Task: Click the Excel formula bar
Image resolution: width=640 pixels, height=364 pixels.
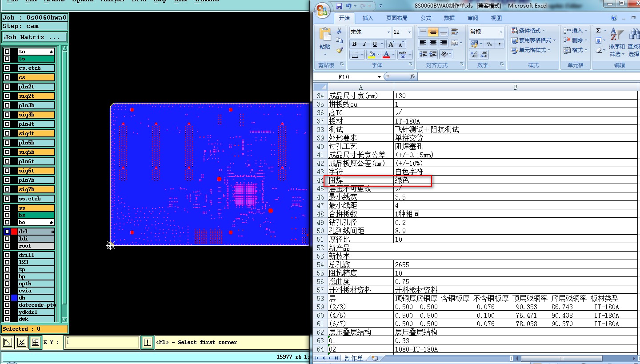Action: (529, 76)
